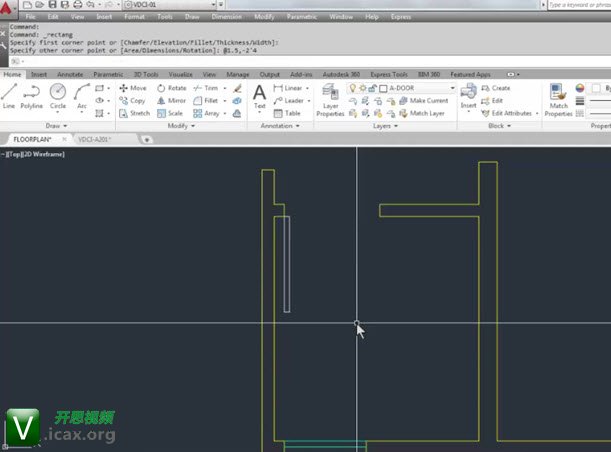Toggle the layer lock padlock icon
Viewport: 611px width, 452px height.
[x=372, y=88]
